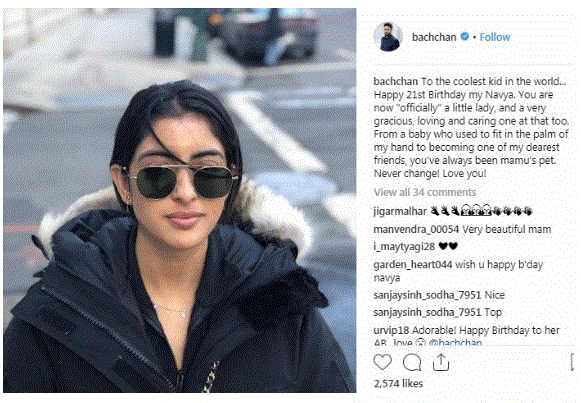This screenshot has width=581, height=403.
Task: Share the post using share icon
Action: pos(441,362)
